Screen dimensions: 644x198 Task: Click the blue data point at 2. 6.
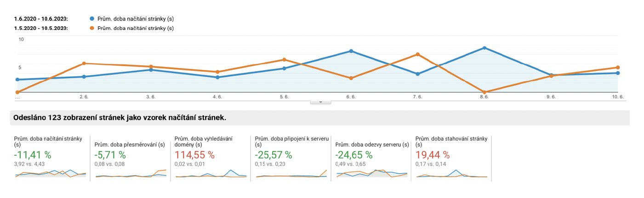pyautogui.click(x=84, y=77)
